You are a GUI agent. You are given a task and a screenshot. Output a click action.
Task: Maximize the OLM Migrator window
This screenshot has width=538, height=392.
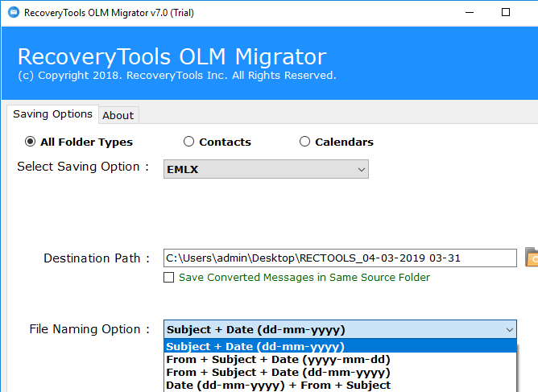(506, 12)
